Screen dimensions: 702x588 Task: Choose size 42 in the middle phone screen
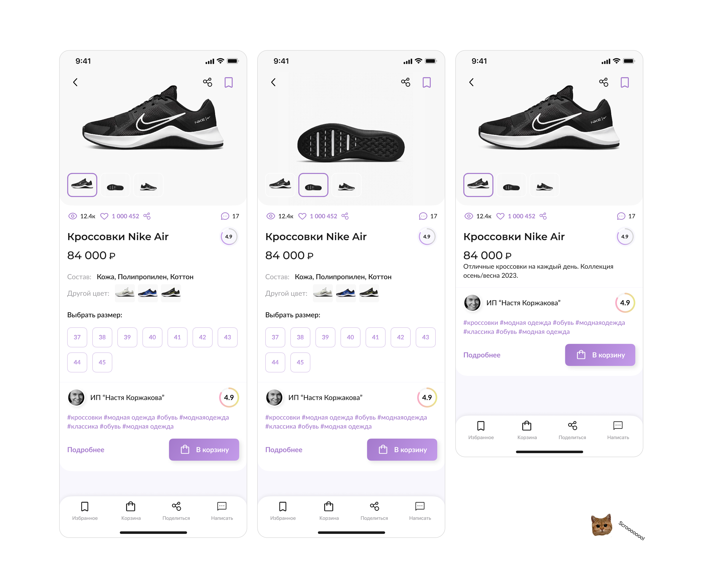[400, 337]
